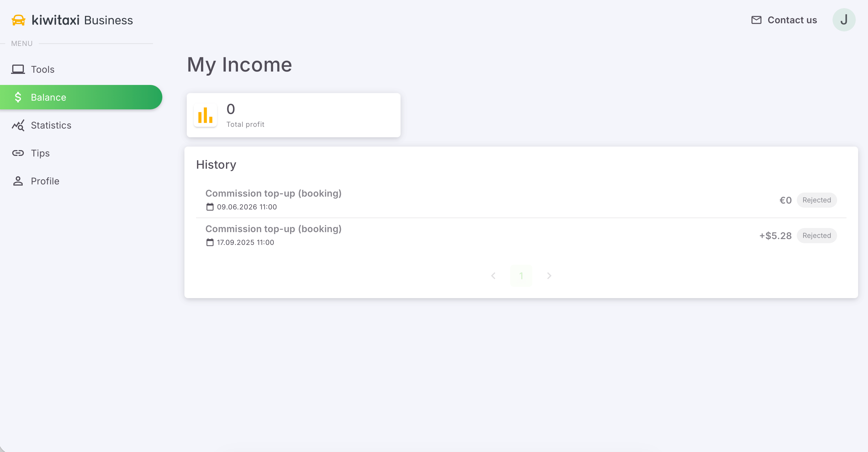Image resolution: width=868 pixels, height=452 pixels.
Task: Click the Balance dollar sign icon
Action: pyautogui.click(x=18, y=97)
